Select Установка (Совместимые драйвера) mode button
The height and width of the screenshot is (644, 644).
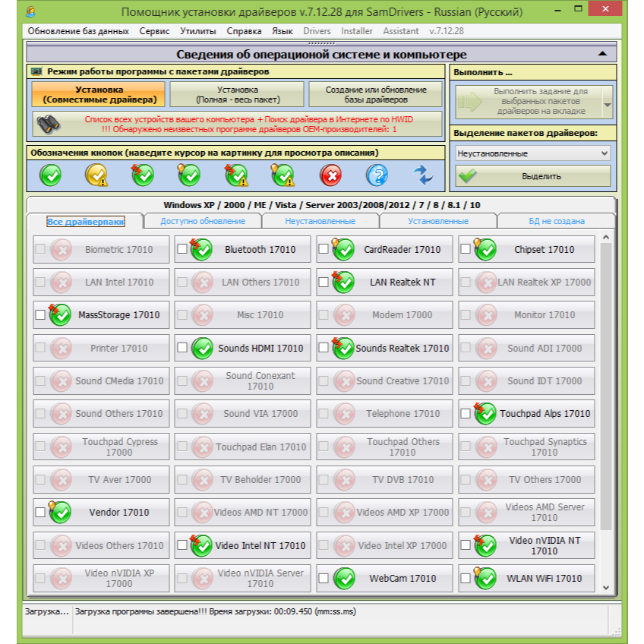point(99,94)
